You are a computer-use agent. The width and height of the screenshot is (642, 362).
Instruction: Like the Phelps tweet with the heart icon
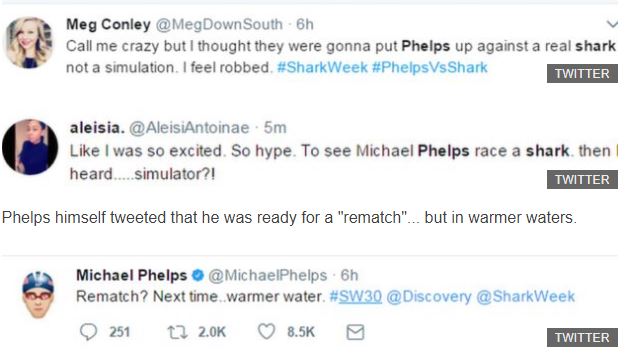pyautogui.click(x=267, y=331)
